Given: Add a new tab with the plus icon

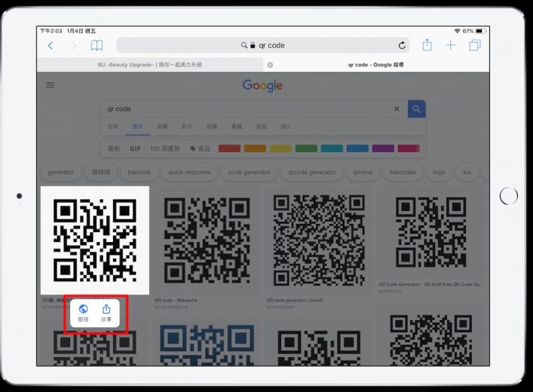Looking at the screenshot, I should (x=451, y=45).
